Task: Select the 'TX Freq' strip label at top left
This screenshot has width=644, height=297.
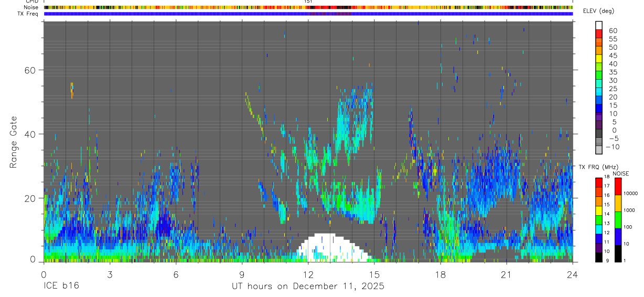Action: click(28, 14)
